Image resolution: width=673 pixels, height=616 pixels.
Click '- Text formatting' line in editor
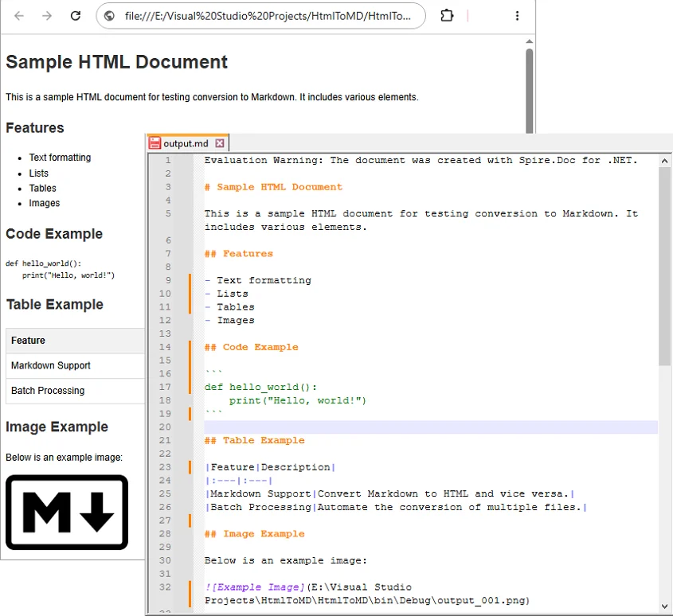pos(258,281)
